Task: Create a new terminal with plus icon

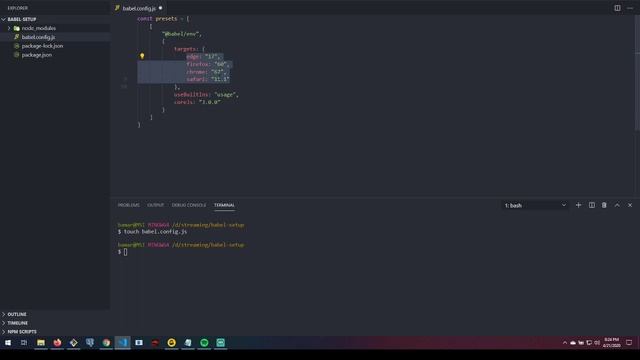Action: pyautogui.click(x=578, y=205)
